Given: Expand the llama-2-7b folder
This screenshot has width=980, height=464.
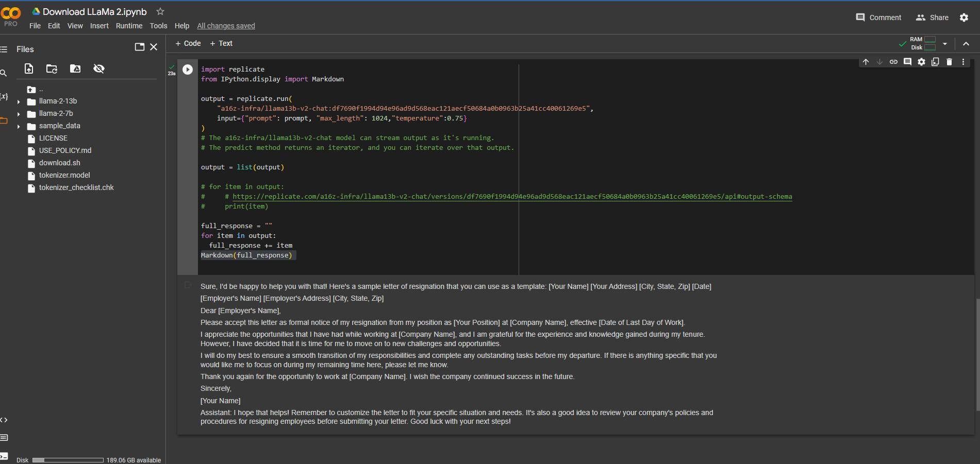Looking at the screenshot, I should [19, 114].
